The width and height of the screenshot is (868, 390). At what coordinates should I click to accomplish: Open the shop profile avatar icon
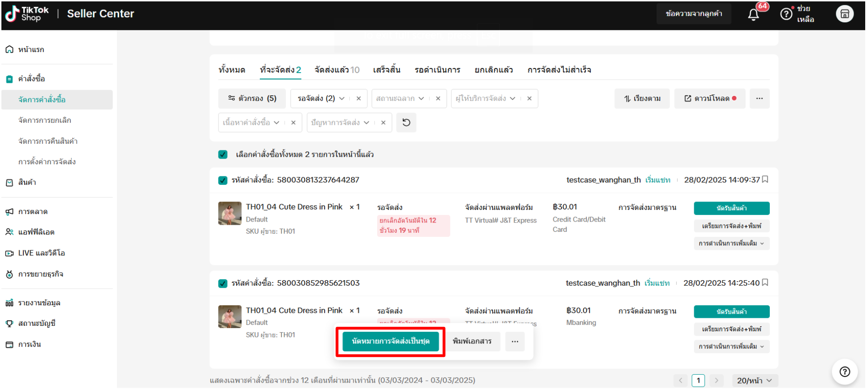click(845, 14)
